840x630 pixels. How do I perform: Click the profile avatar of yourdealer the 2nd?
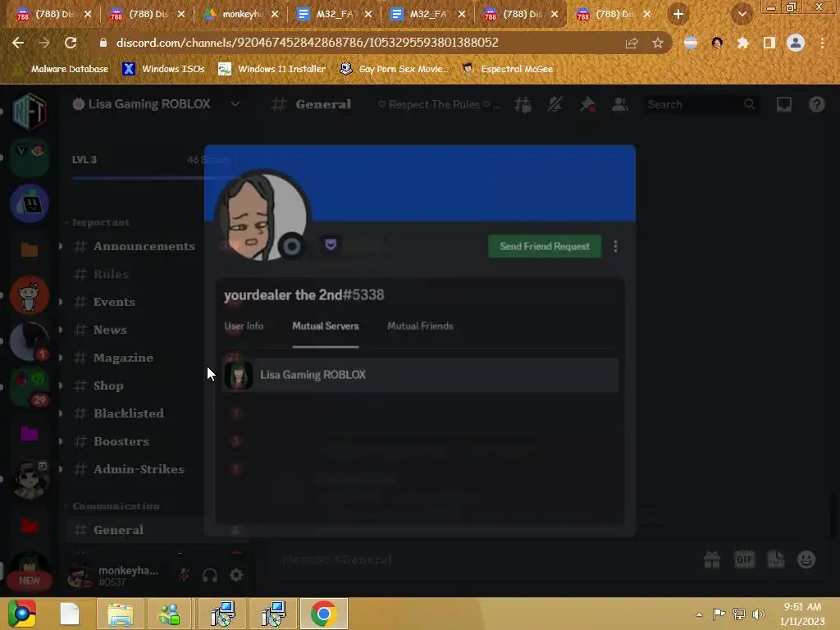coord(261,217)
